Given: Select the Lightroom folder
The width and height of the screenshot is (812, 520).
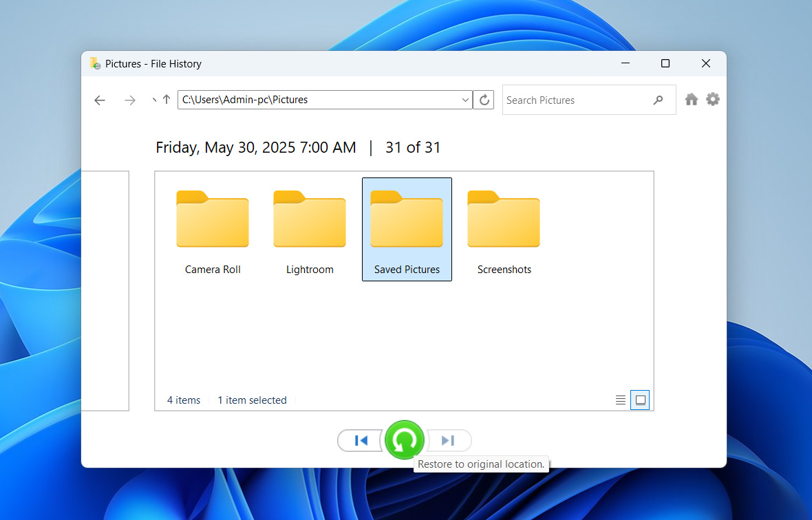Looking at the screenshot, I should tap(310, 230).
